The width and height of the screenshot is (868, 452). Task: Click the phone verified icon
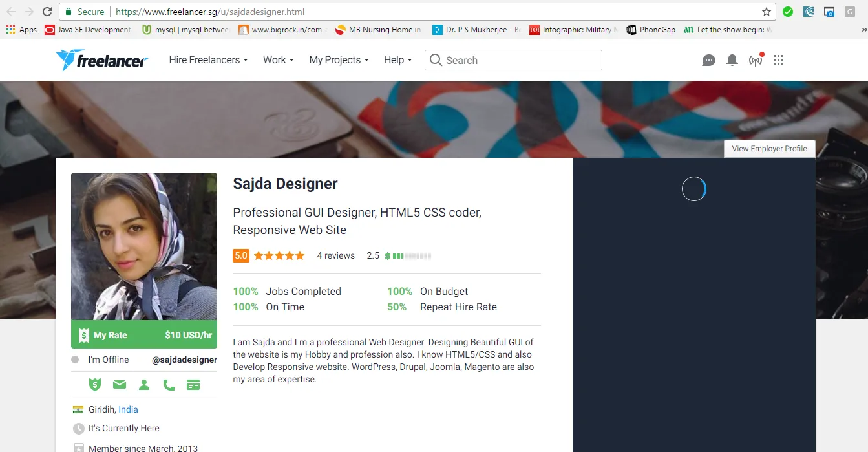pyautogui.click(x=169, y=385)
